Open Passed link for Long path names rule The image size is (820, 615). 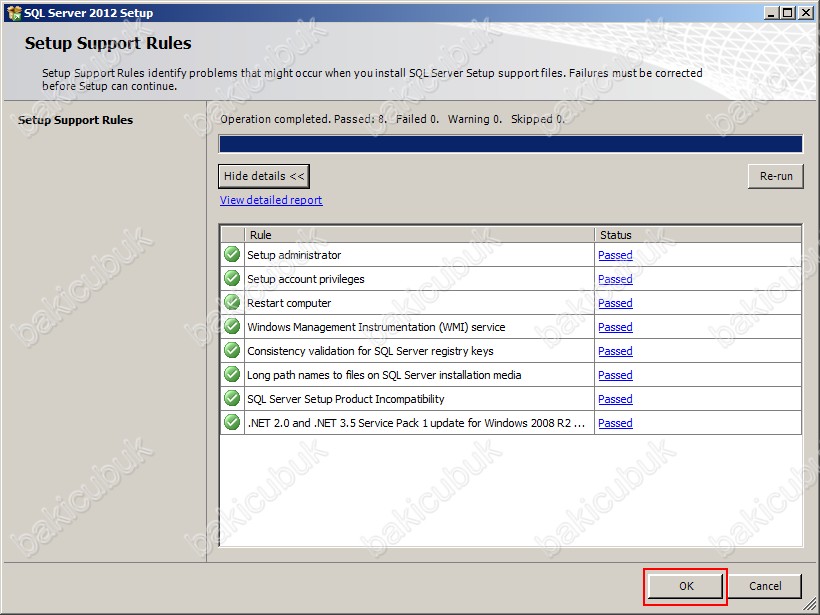[615, 375]
